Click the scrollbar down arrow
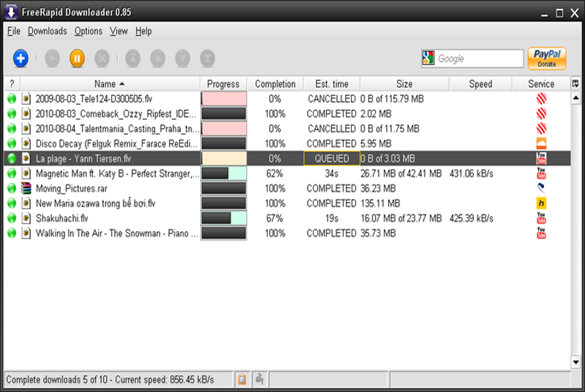The height and width of the screenshot is (392, 585). 576,362
